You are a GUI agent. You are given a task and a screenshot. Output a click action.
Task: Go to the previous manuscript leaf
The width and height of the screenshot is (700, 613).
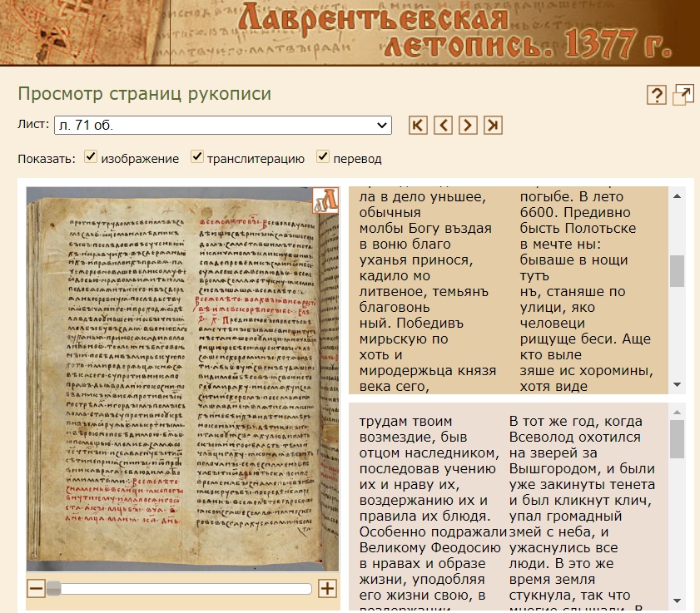443,125
